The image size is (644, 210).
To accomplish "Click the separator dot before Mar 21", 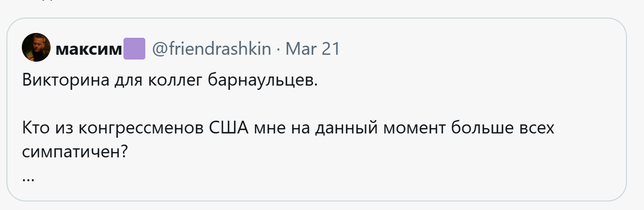I will pos(278,49).
